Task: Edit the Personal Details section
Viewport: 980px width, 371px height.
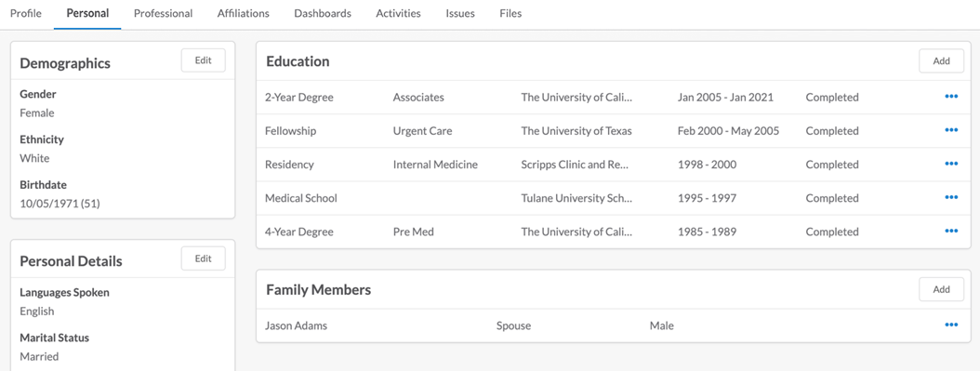Action: click(x=203, y=258)
